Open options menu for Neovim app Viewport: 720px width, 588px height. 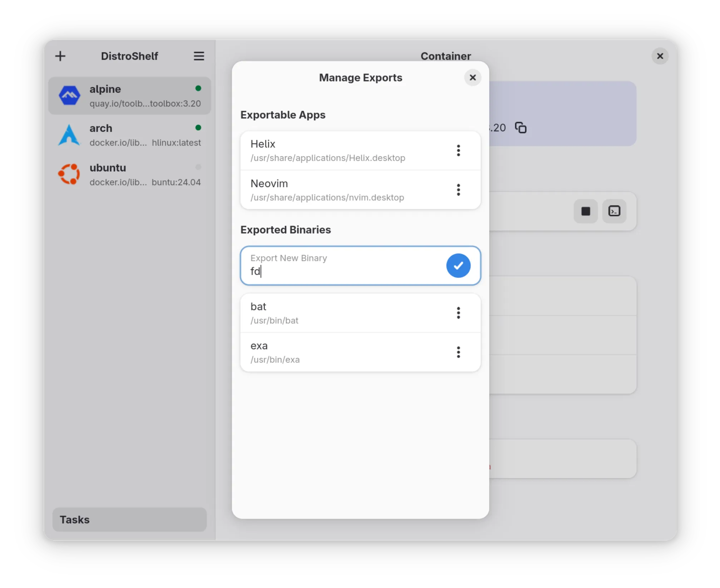point(458,190)
